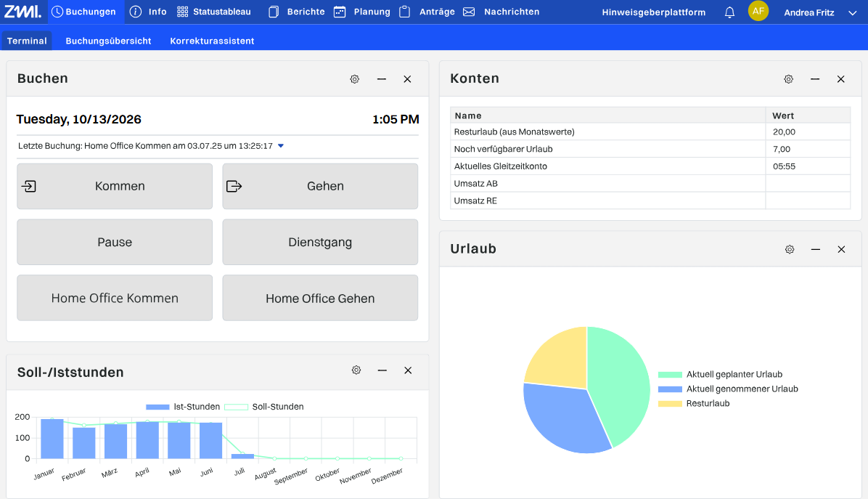Toggle the Resturlaub legend swatch
Viewport: 868px width, 499px height.
(670, 403)
